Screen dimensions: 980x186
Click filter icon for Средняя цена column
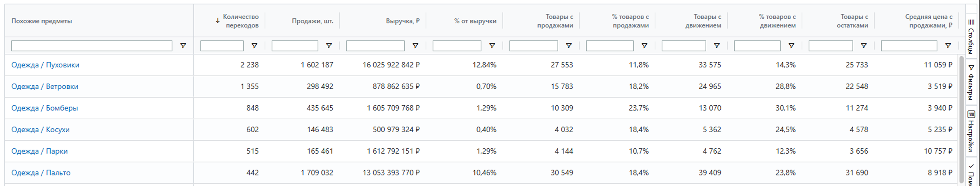click(x=948, y=46)
